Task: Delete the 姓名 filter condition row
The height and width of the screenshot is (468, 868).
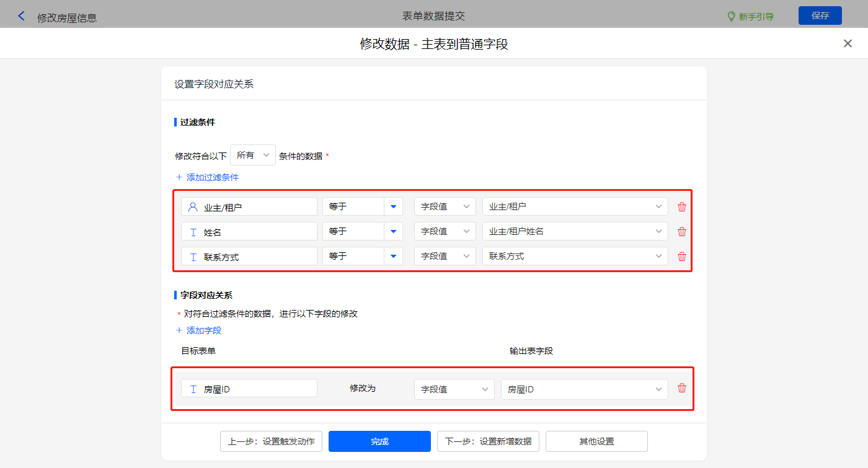Action: click(x=682, y=232)
